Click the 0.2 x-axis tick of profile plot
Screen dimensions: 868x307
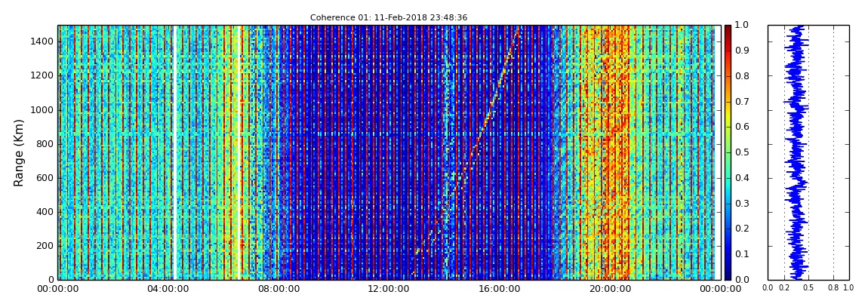coord(784,288)
